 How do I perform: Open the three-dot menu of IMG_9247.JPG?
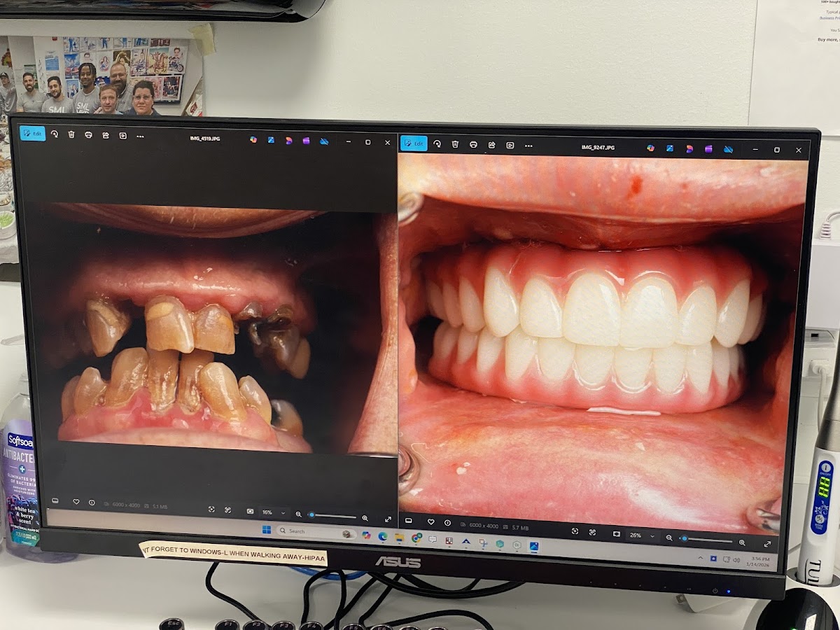coord(528,146)
